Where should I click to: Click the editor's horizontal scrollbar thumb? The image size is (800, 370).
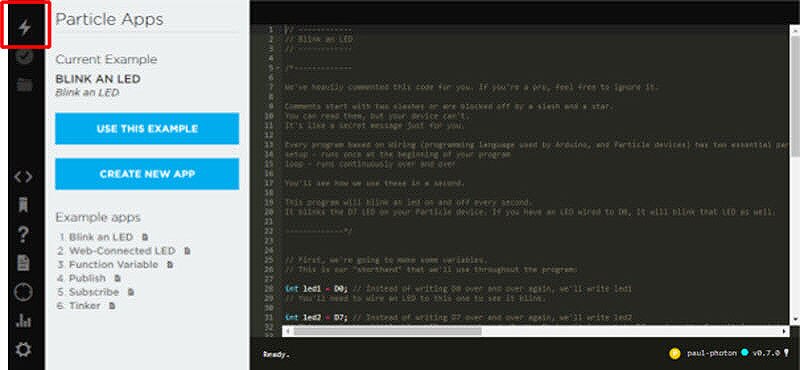pos(387,332)
